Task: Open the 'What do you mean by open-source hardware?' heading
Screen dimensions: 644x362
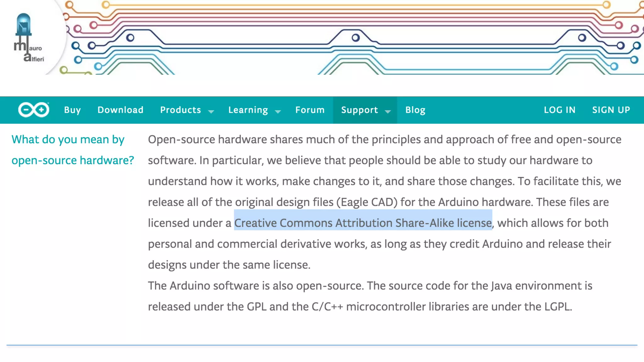Action: (73, 150)
